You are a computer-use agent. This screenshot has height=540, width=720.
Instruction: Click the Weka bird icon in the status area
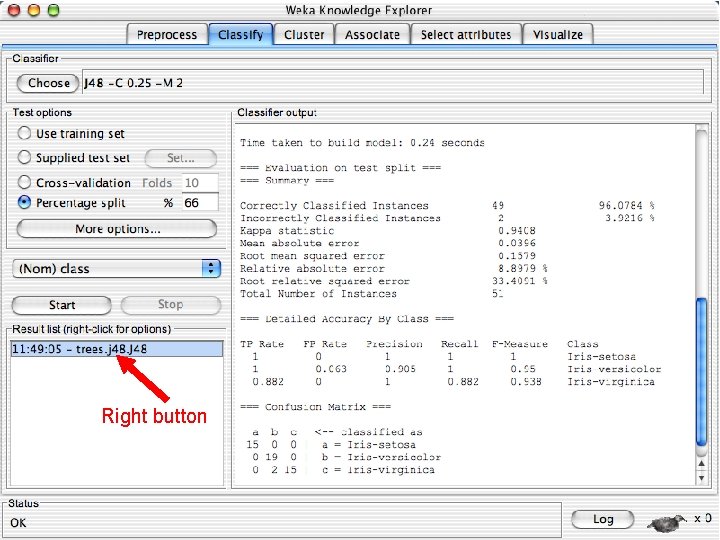668,522
